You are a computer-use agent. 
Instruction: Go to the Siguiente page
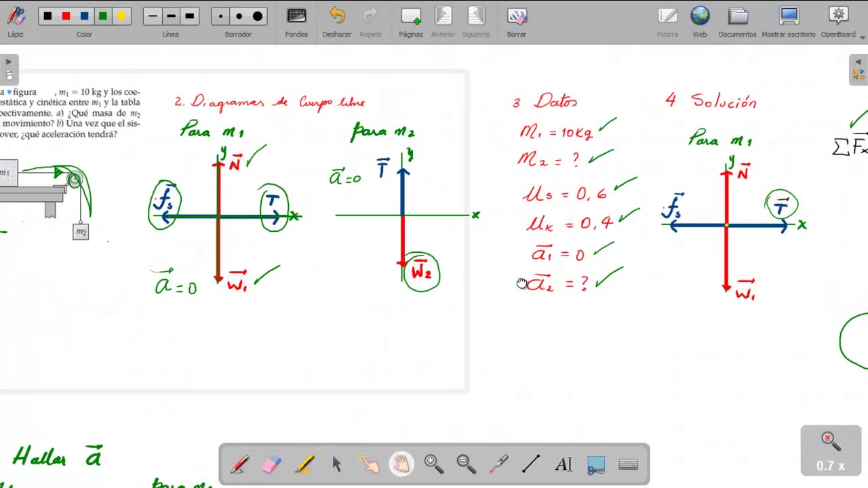click(476, 22)
